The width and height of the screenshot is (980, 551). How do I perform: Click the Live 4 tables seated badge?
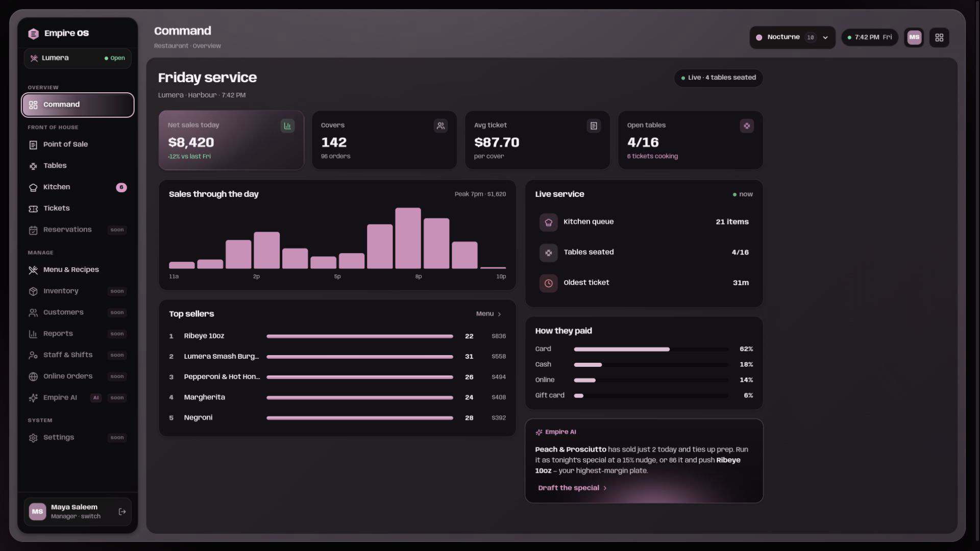(x=719, y=78)
